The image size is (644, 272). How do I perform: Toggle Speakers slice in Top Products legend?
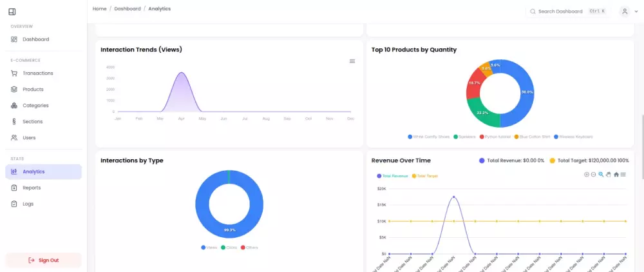pos(464,137)
